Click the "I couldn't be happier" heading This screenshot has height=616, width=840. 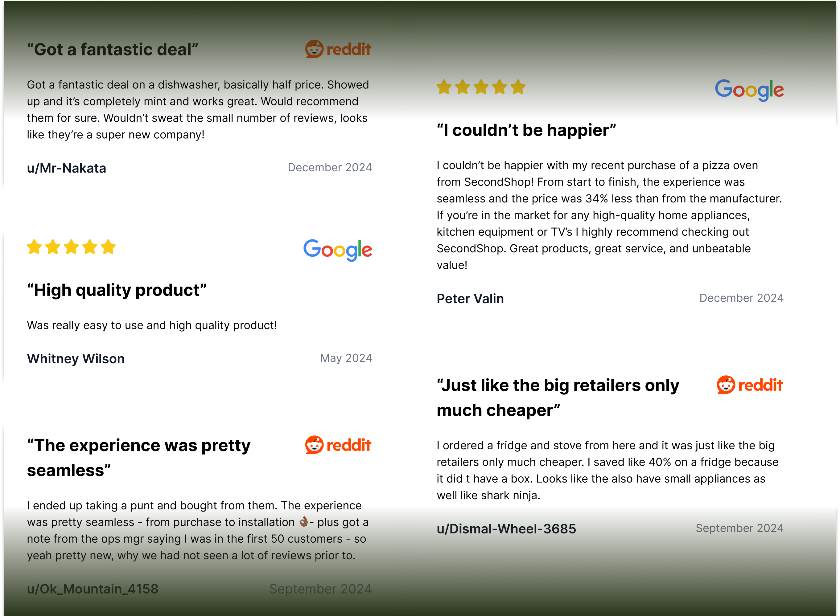(x=526, y=130)
